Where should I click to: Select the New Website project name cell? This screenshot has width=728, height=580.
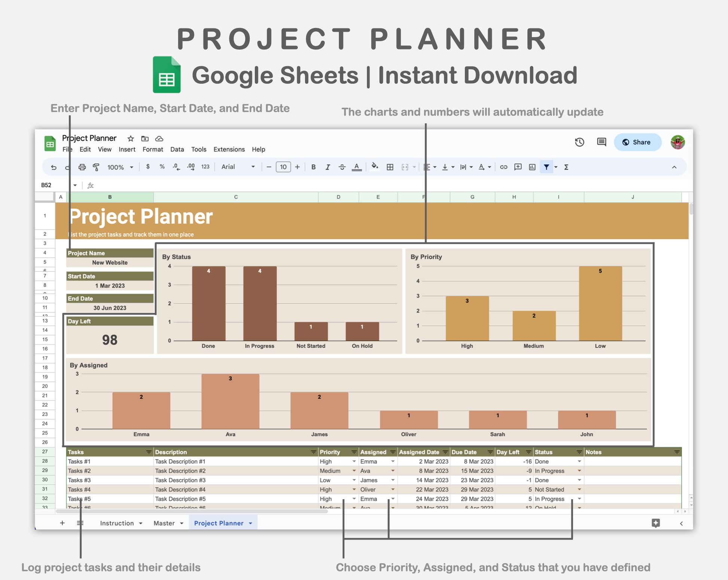click(110, 263)
